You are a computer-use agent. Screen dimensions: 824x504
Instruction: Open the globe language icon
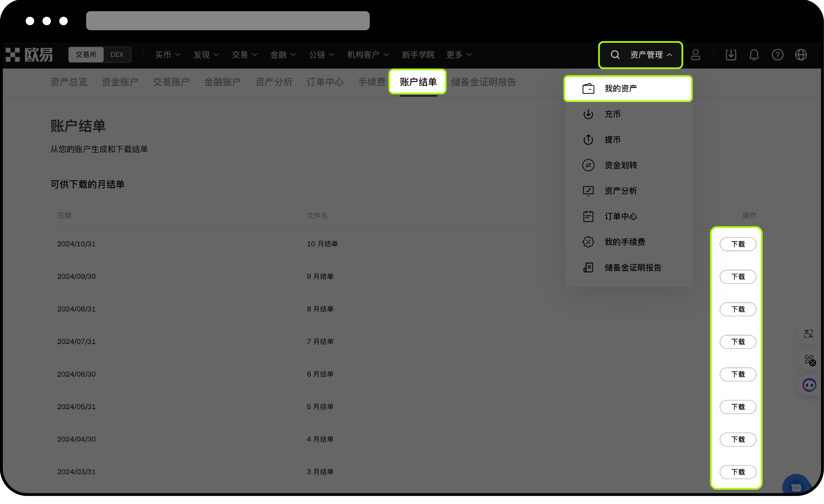pyautogui.click(x=801, y=55)
